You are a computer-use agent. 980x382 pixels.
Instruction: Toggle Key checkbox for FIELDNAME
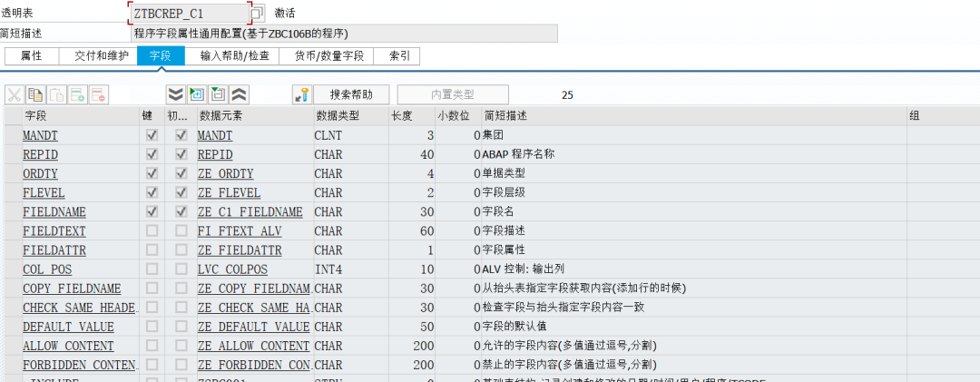click(152, 211)
